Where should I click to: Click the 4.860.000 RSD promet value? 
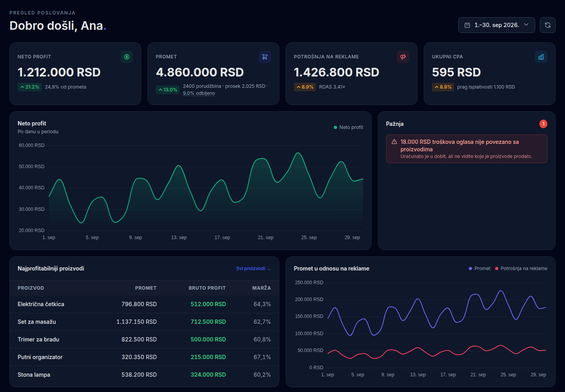200,73
